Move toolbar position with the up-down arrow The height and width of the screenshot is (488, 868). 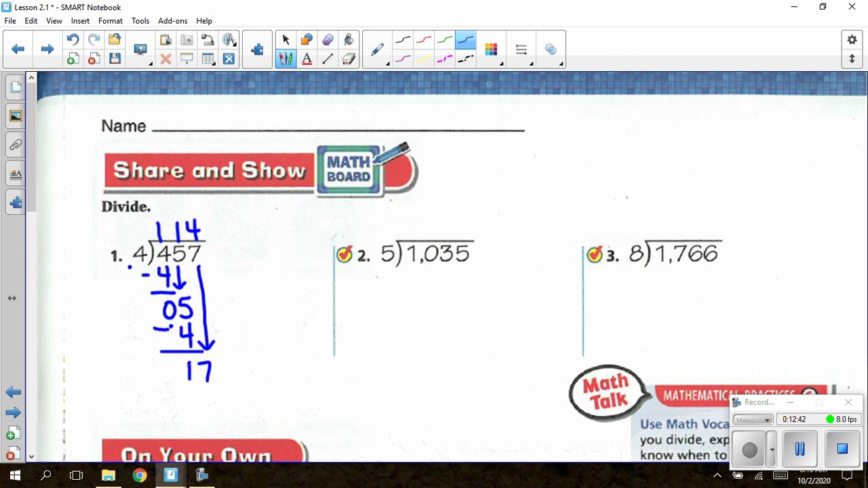[x=852, y=59]
